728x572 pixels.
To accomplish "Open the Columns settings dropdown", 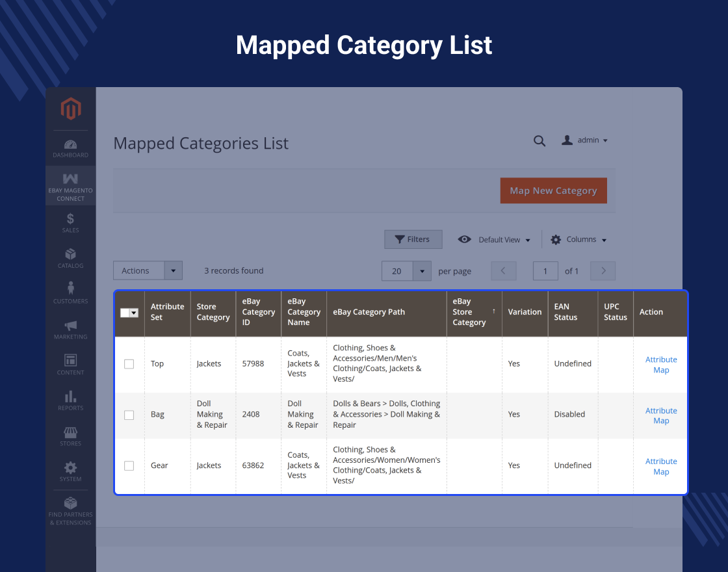I will pos(578,240).
